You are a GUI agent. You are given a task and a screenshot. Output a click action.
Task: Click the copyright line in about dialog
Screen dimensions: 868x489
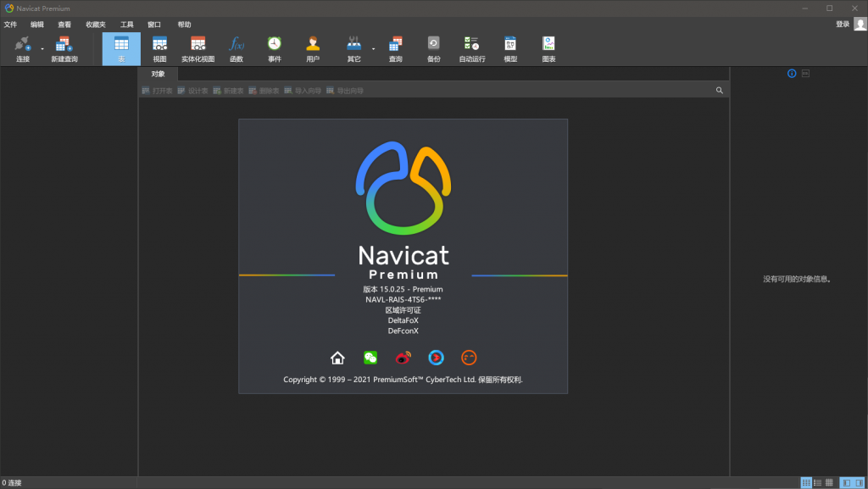[x=403, y=380]
